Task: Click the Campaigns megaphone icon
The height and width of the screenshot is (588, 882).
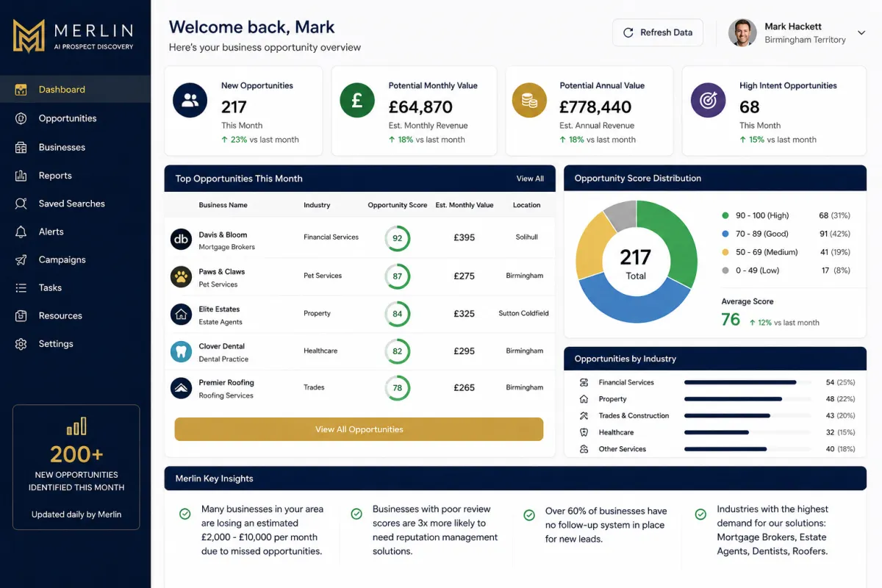Action: (x=21, y=259)
